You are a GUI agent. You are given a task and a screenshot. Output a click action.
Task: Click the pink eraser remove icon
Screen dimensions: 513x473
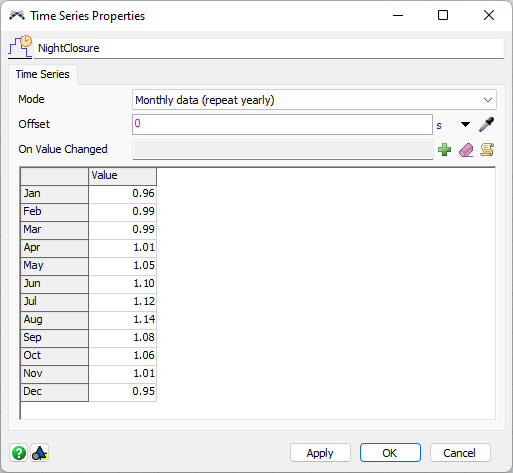466,150
